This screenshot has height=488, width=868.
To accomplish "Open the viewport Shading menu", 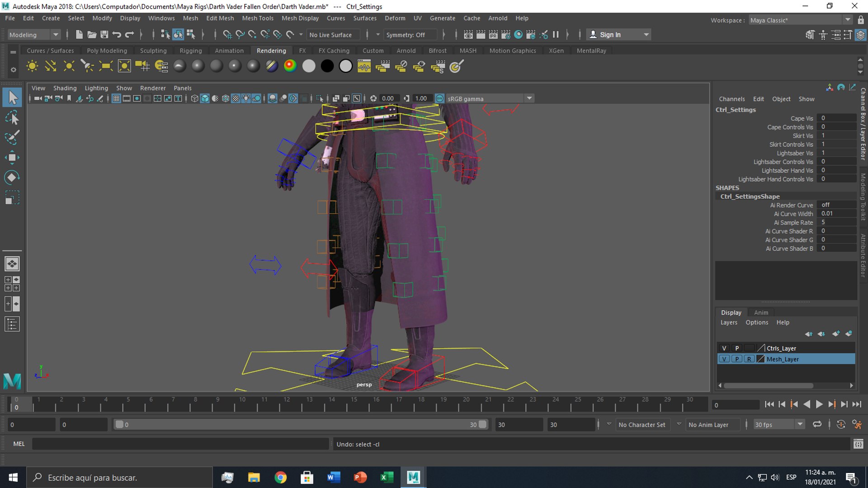I will pos(65,88).
